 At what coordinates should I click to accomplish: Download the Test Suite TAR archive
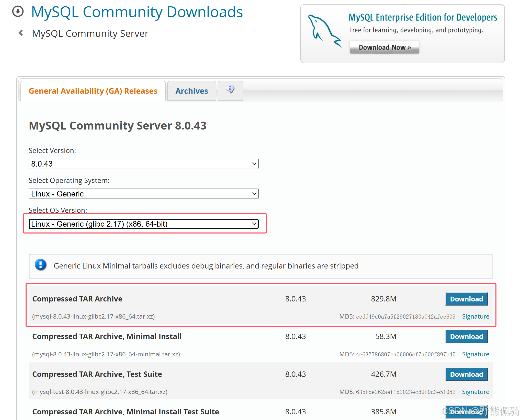[466, 374]
